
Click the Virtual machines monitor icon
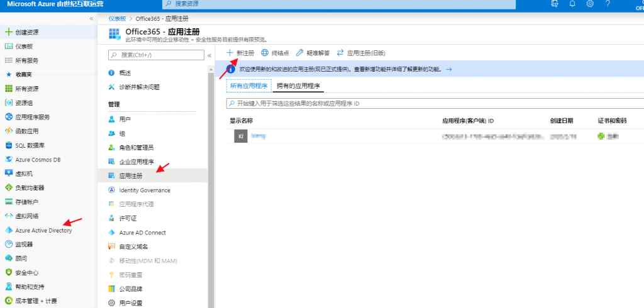tap(8, 173)
